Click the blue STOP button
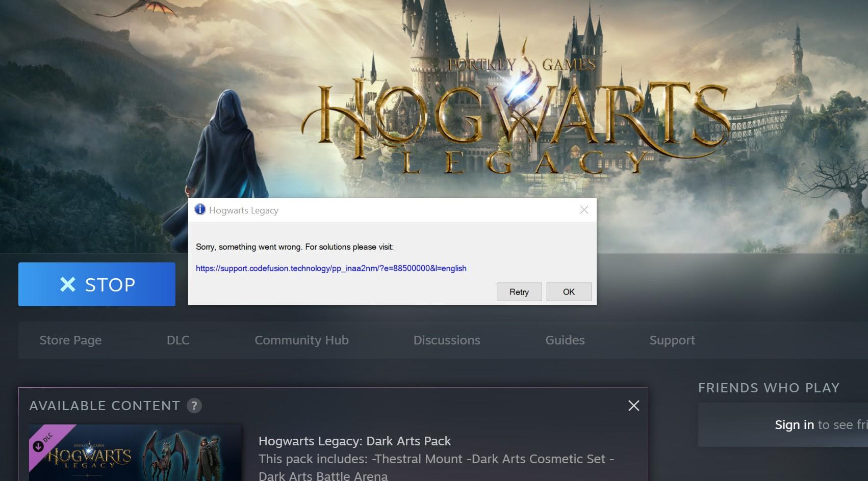This screenshot has width=868, height=481. click(97, 284)
